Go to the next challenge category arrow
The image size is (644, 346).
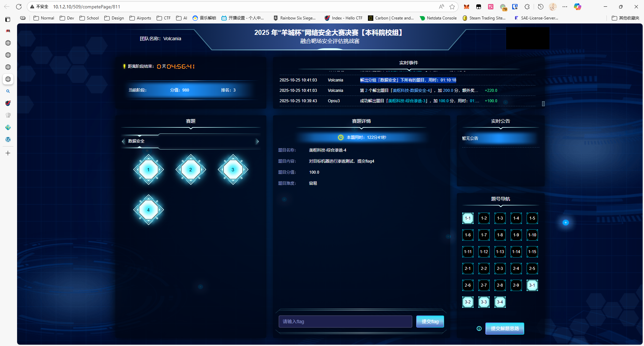click(x=257, y=141)
